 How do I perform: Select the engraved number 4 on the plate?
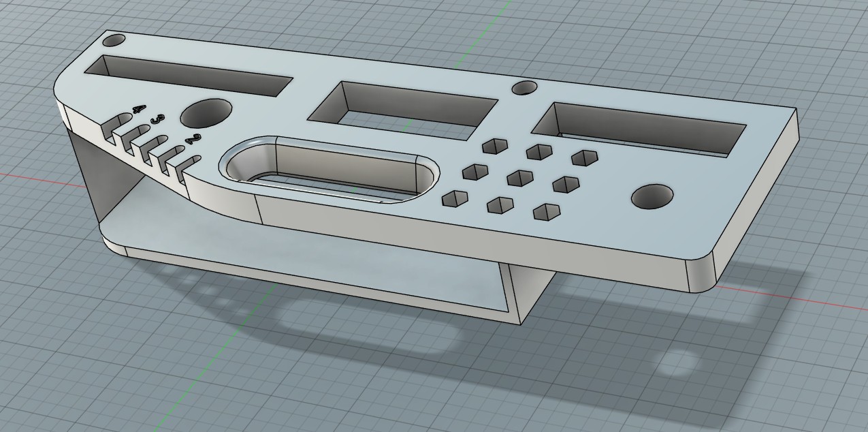pyautogui.click(x=139, y=108)
